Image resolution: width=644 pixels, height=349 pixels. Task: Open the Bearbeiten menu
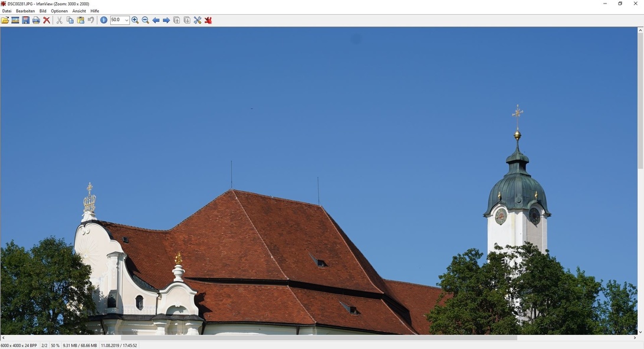(x=25, y=11)
